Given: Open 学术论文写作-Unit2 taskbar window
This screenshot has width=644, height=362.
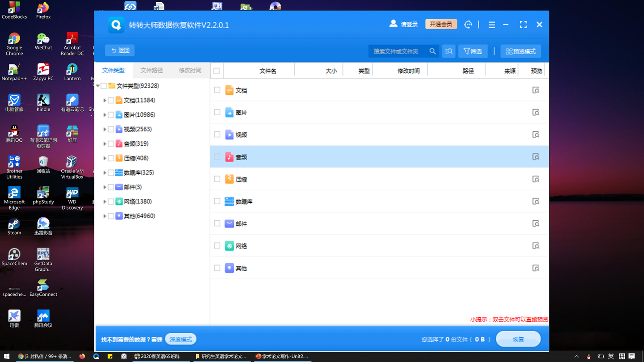Looking at the screenshot, I should (282, 356).
